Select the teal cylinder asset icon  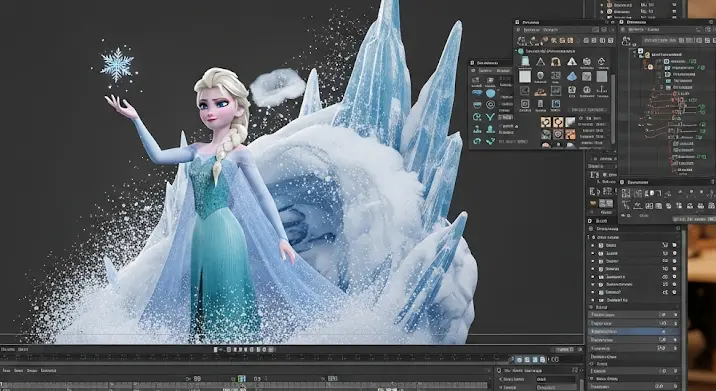click(x=525, y=61)
